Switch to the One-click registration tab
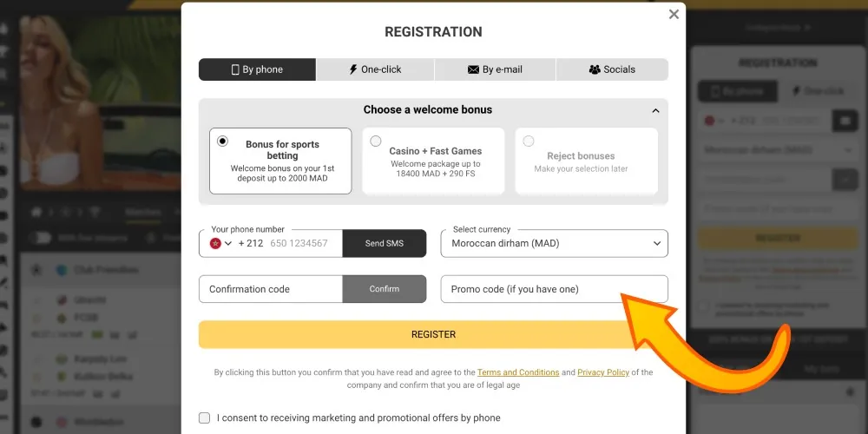The height and width of the screenshot is (434, 868). click(x=375, y=69)
